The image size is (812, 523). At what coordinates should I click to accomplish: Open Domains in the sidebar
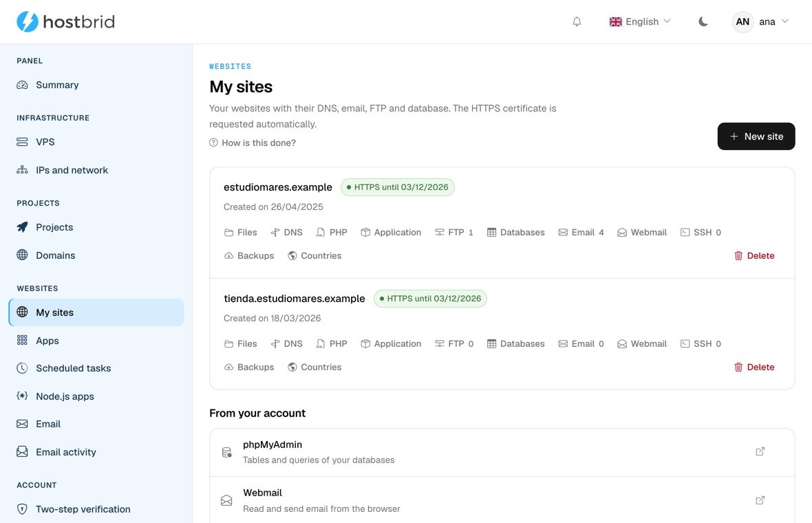point(96,255)
